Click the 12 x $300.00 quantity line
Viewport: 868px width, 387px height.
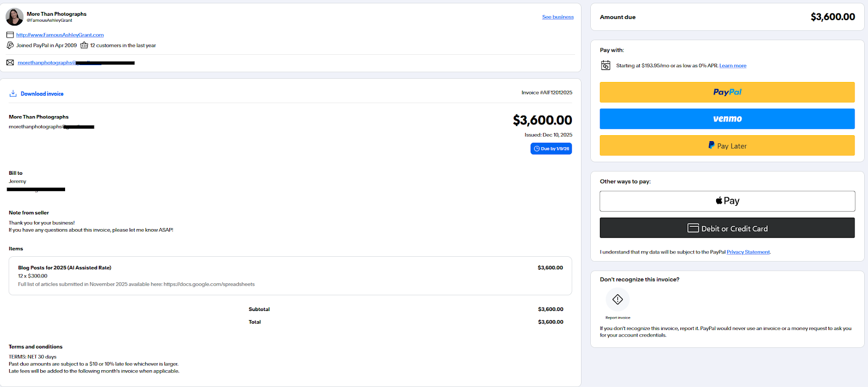coord(33,276)
